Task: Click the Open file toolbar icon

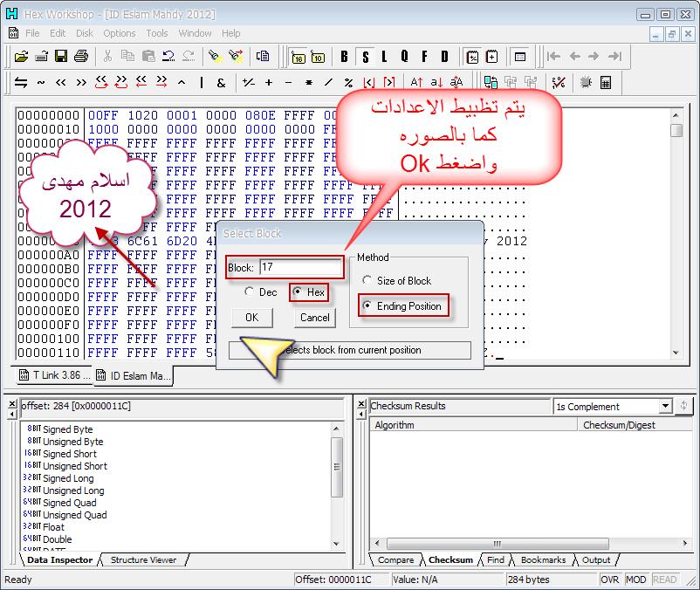Action: (21, 56)
